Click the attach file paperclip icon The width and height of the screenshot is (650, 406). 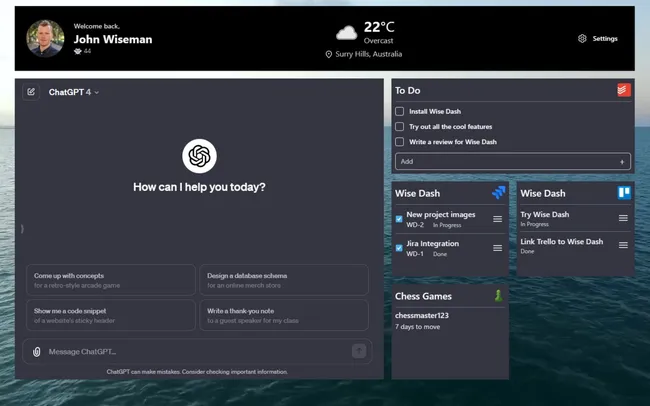click(37, 351)
